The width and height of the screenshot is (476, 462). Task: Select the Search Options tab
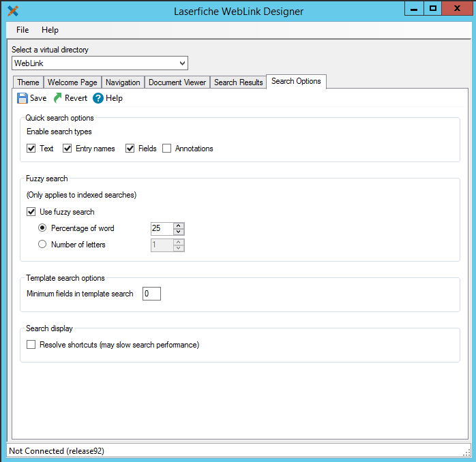click(x=296, y=81)
